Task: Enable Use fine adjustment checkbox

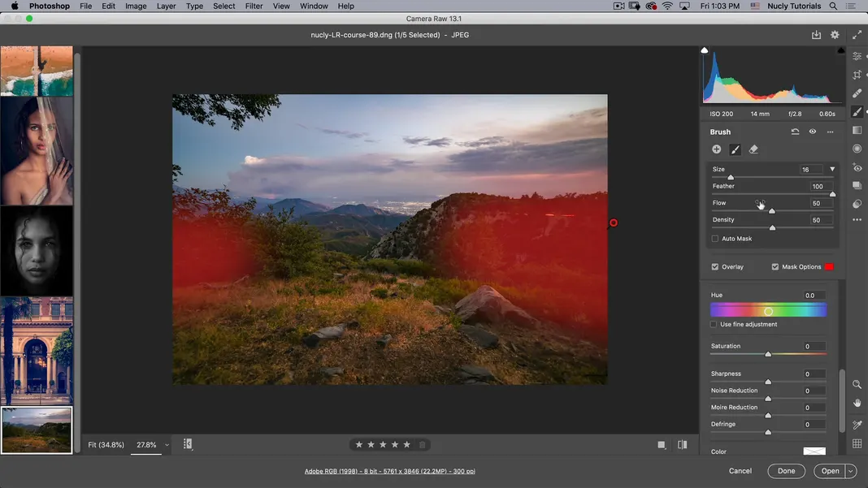Action: (714, 324)
